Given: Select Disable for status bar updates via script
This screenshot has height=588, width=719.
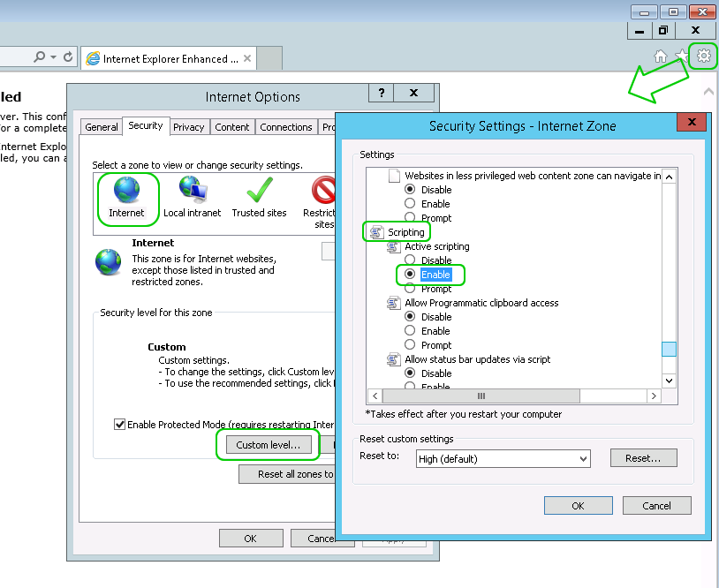Looking at the screenshot, I should click(410, 373).
